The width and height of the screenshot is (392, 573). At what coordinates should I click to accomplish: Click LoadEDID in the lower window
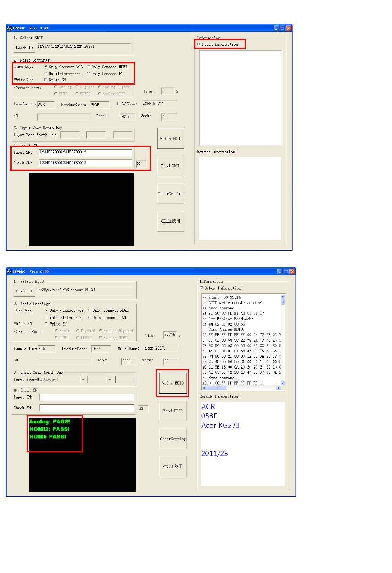tap(24, 291)
